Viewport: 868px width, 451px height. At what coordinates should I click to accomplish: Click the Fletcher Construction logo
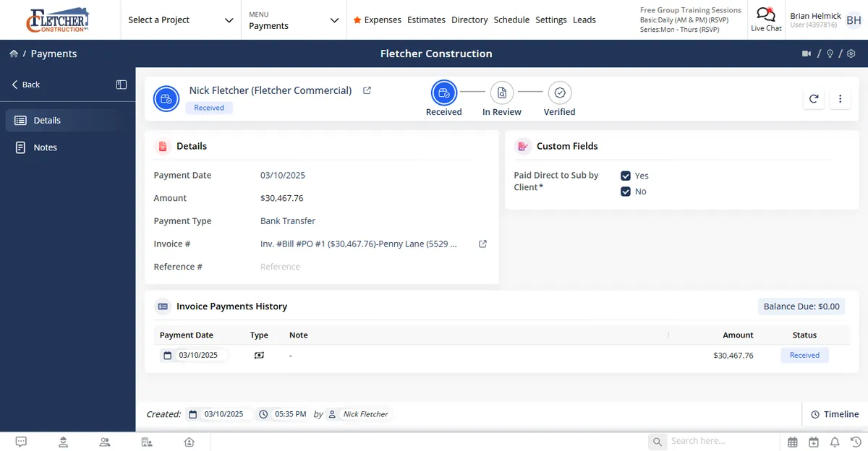[57, 20]
